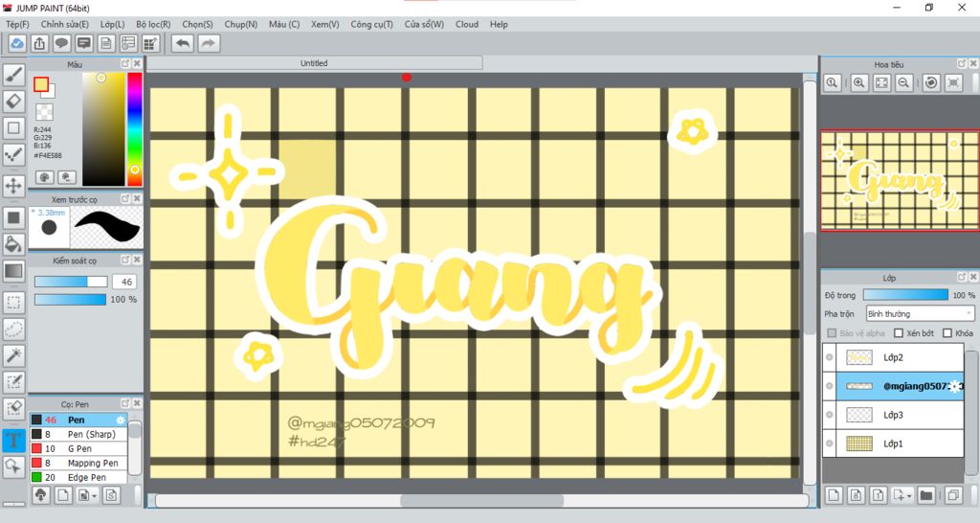
Task: Click the square comment bubble icon
Action: click(84, 43)
